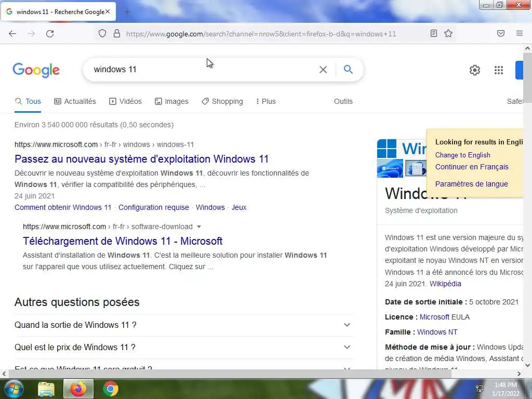532x399 pixels.
Task: Click Microsoft link next to Licence
Action: (434, 317)
